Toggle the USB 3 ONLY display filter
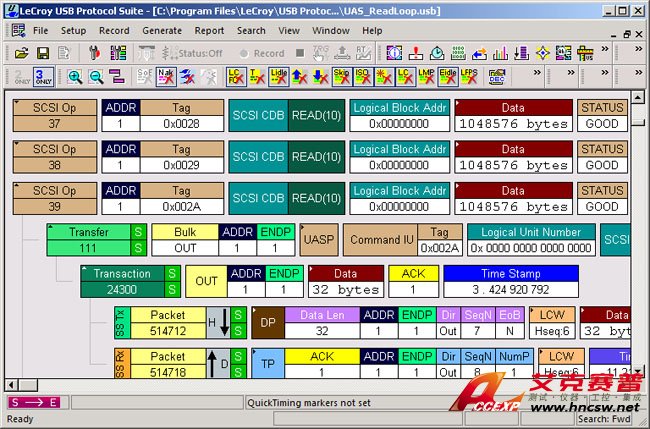650x429 pixels. [42, 77]
